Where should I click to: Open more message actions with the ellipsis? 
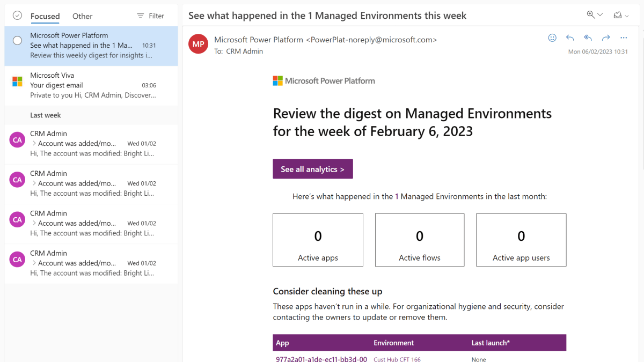623,38
